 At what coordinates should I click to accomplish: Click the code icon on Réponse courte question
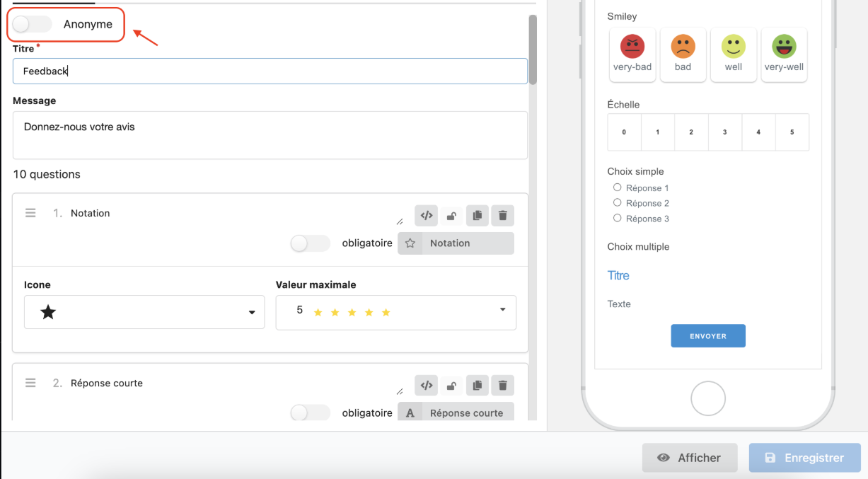(427, 386)
